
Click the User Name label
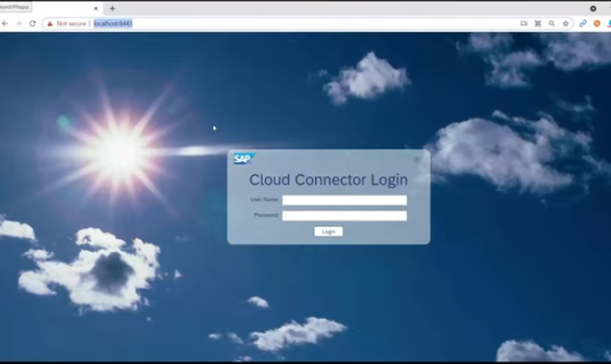click(264, 199)
